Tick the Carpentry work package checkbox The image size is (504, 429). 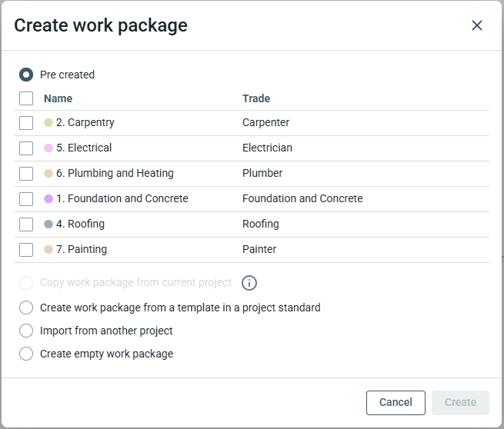tap(26, 123)
